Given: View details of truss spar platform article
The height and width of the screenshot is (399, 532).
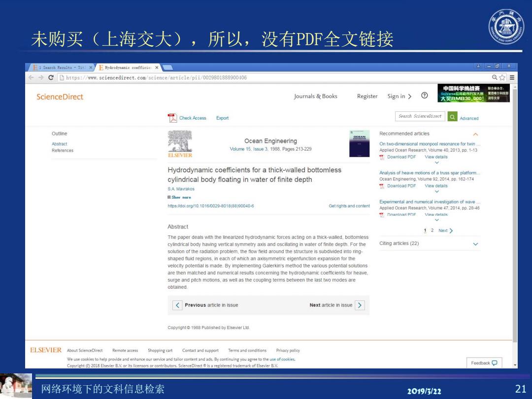Looking at the screenshot, I should coord(436,186).
